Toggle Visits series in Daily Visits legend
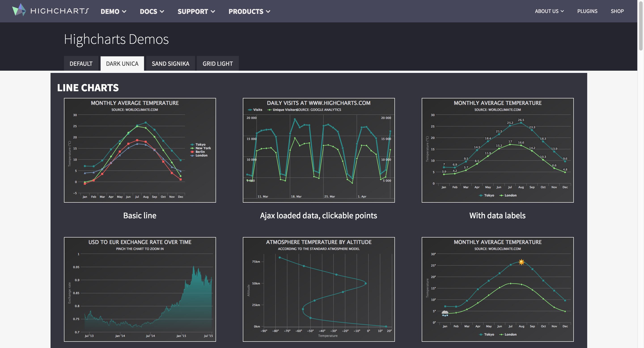Screen dimensions: 644x348 (x=255, y=110)
